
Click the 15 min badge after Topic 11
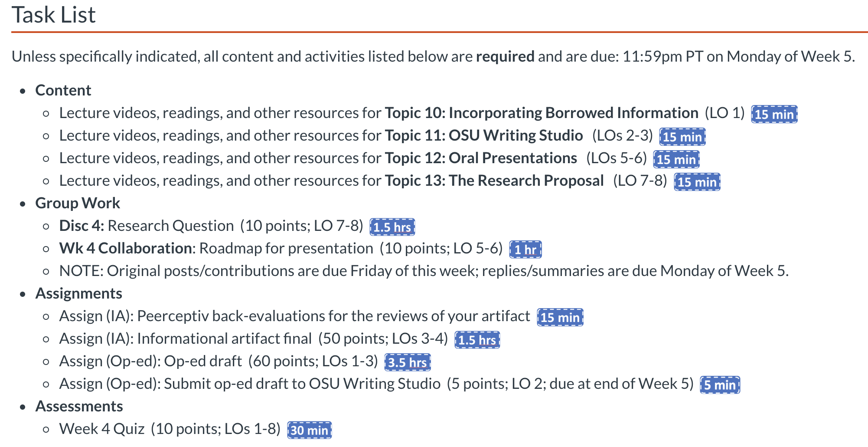coord(682,137)
